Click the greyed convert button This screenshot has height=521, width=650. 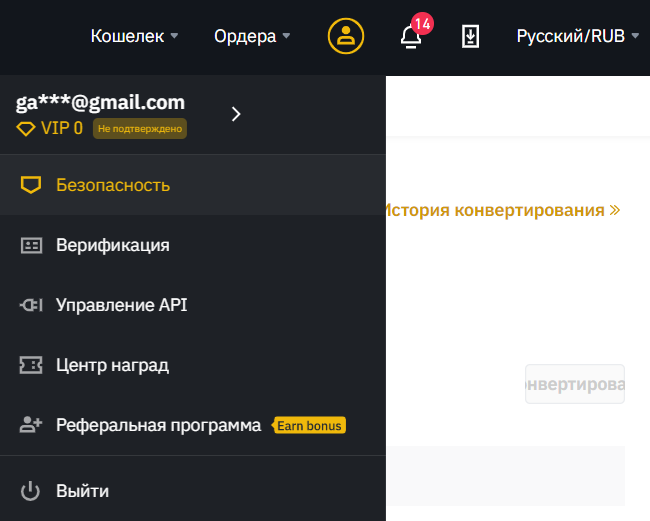click(575, 384)
